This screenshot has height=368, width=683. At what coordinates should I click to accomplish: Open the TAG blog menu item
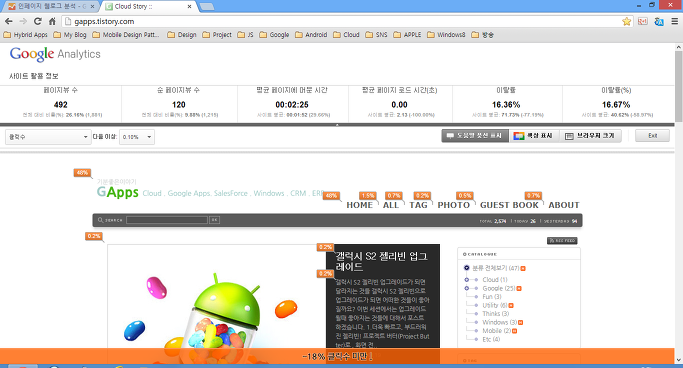(x=418, y=205)
